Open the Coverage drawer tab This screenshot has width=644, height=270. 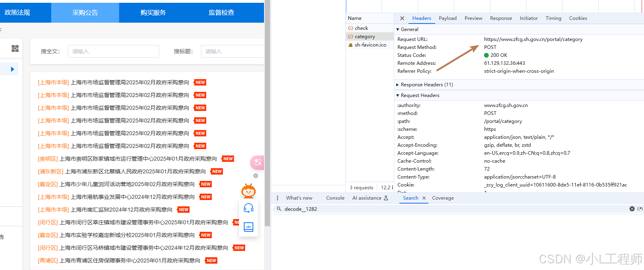pyautogui.click(x=443, y=198)
